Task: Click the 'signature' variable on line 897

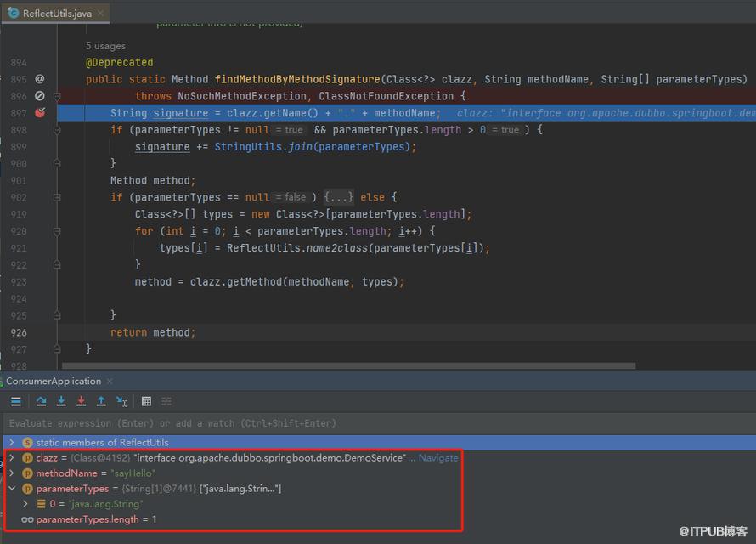Action: (x=181, y=113)
